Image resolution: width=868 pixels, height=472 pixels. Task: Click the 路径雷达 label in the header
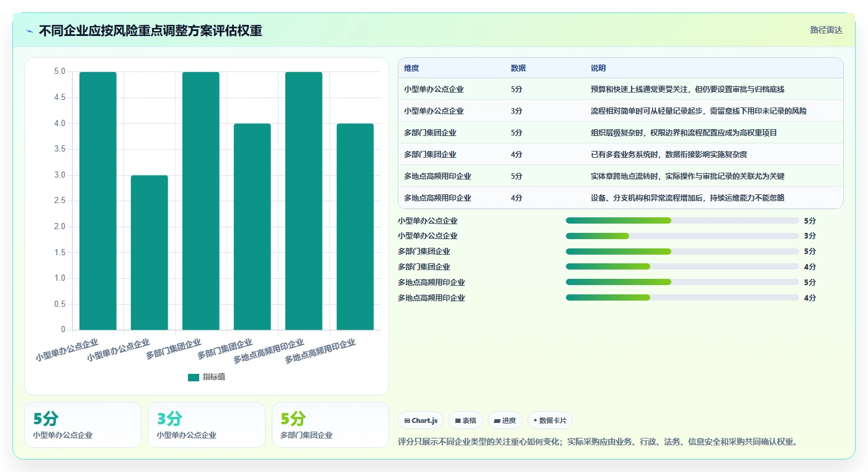coord(826,30)
